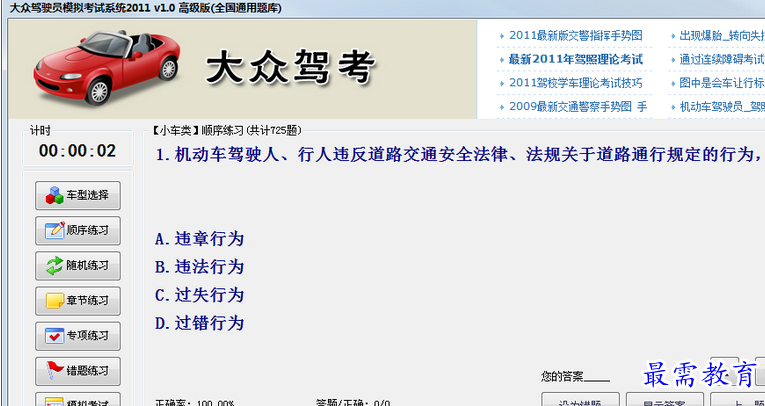Click the 计时 group label
This screenshot has width=765, height=406.
tap(40, 131)
